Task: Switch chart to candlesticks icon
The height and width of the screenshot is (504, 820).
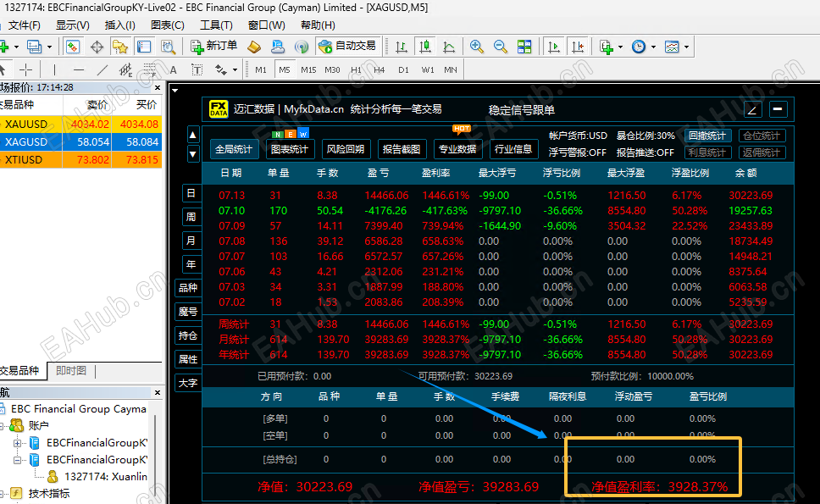Action: 425,47
